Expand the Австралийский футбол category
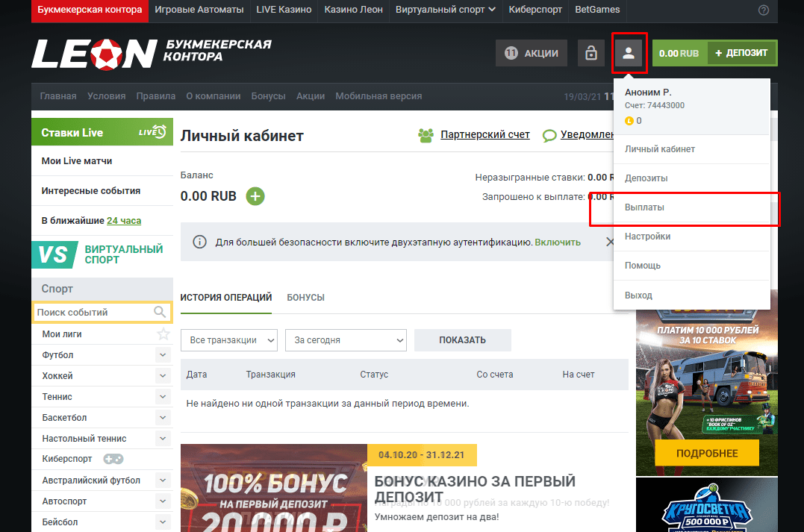Screen dimensions: 804x532 (x=163, y=481)
